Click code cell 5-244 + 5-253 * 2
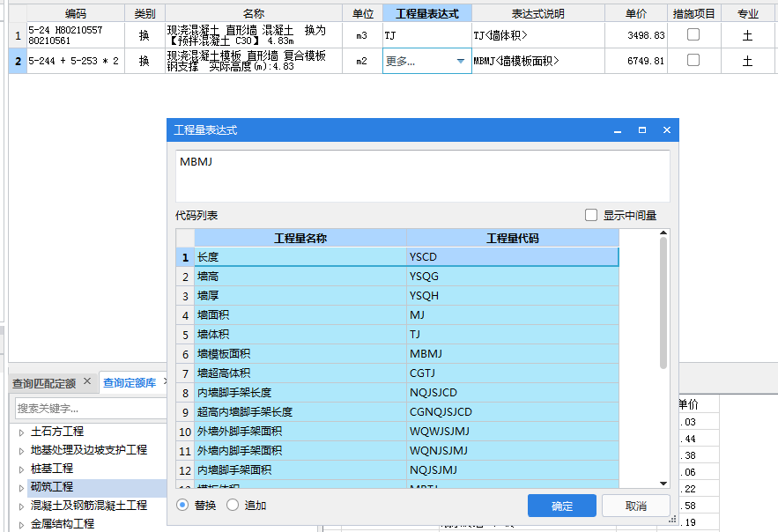Screen dimensions: 778x532 (76, 61)
